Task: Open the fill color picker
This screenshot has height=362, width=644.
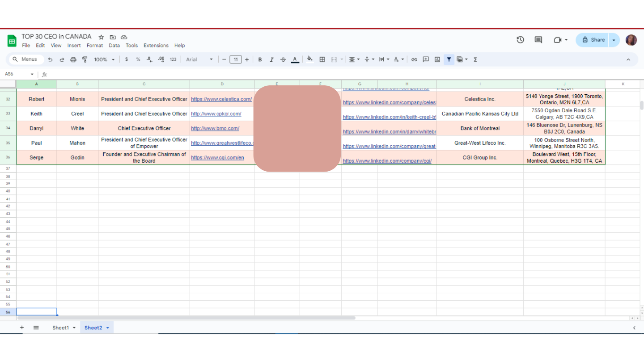Action: tap(310, 59)
